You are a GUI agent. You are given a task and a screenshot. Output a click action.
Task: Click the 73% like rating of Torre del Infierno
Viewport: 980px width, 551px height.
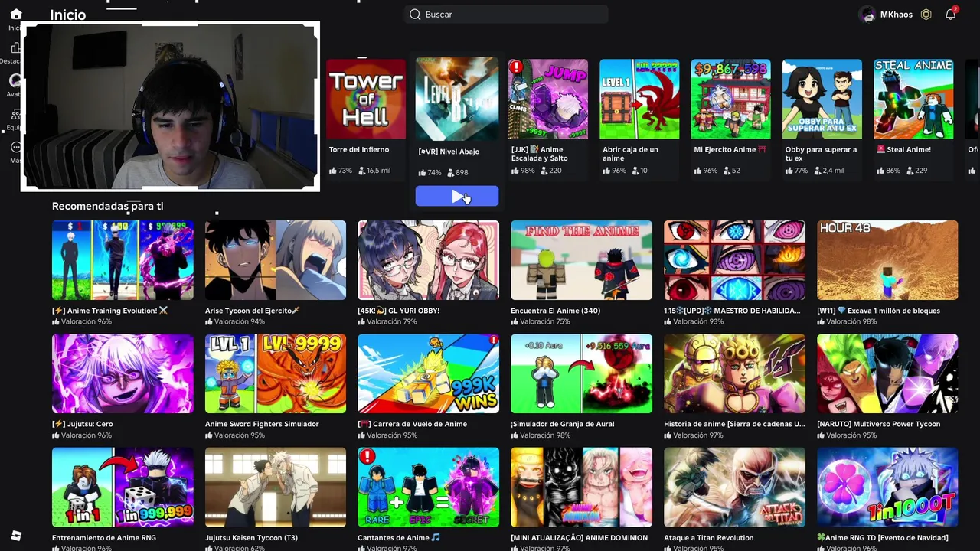341,171
